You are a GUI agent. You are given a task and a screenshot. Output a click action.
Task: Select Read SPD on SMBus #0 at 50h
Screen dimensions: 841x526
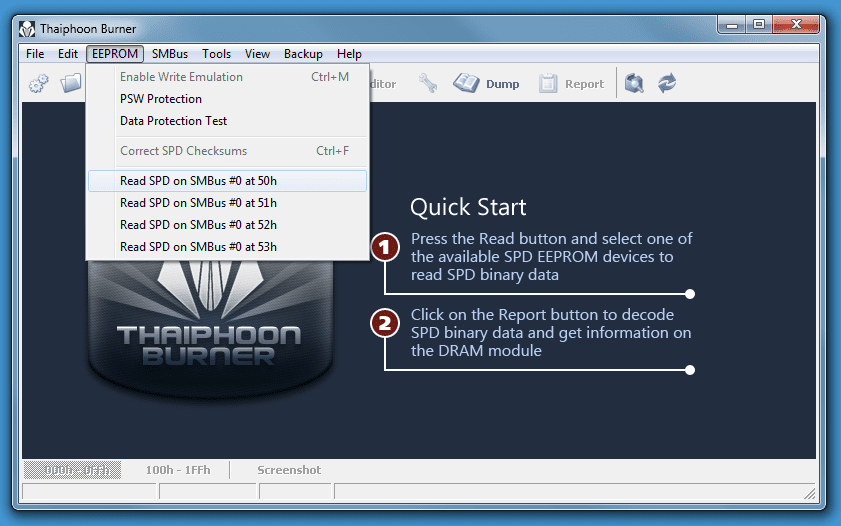coord(227,181)
